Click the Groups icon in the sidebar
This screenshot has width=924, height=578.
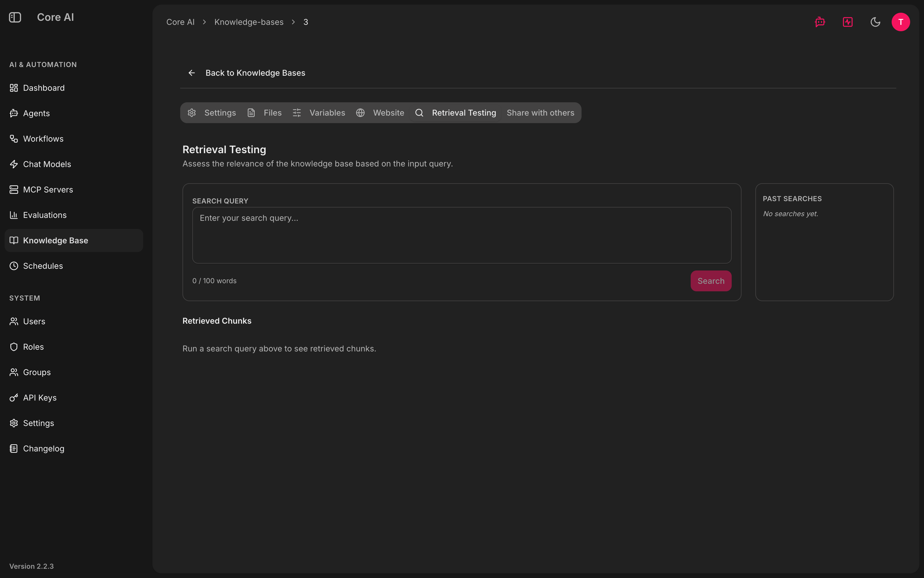[14, 372]
